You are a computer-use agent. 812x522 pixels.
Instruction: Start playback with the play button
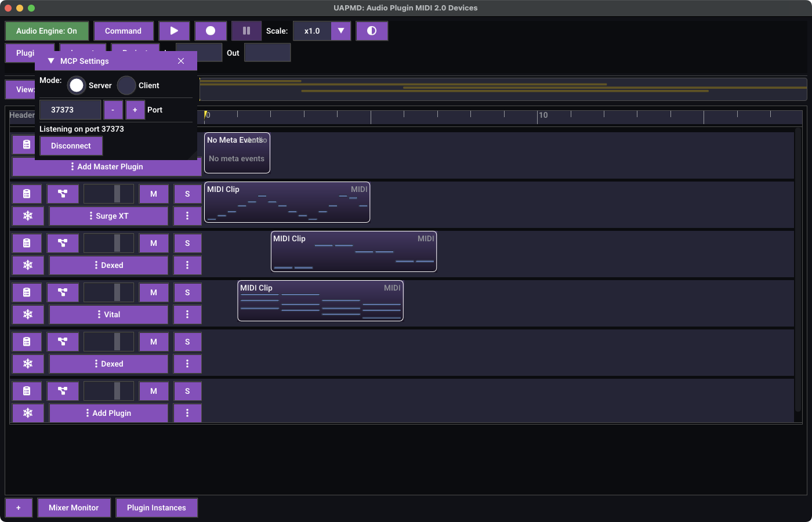174,31
